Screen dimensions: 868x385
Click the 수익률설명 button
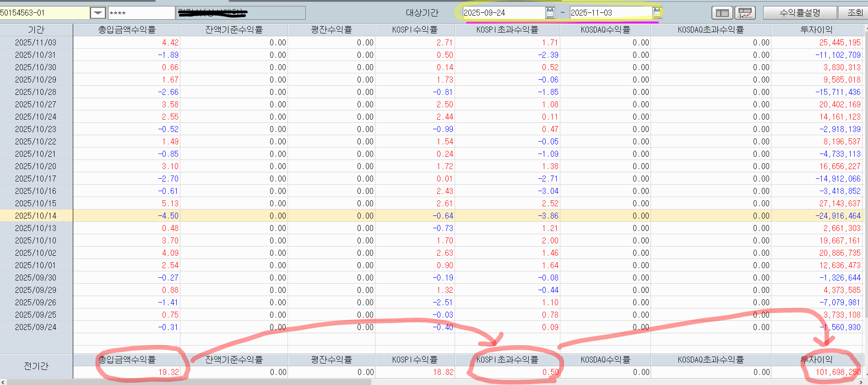799,13
